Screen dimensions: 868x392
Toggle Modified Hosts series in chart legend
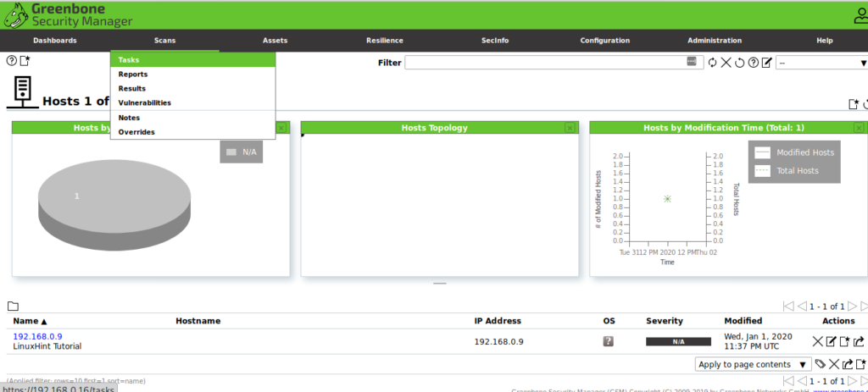[x=794, y=152]
